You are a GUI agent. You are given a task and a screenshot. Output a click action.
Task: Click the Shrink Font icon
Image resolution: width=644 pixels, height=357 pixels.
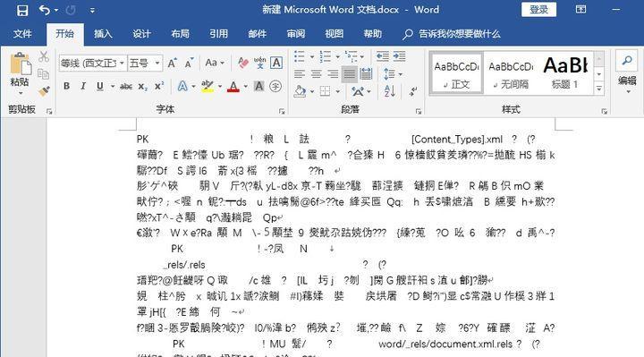click(x=189, y=63)
